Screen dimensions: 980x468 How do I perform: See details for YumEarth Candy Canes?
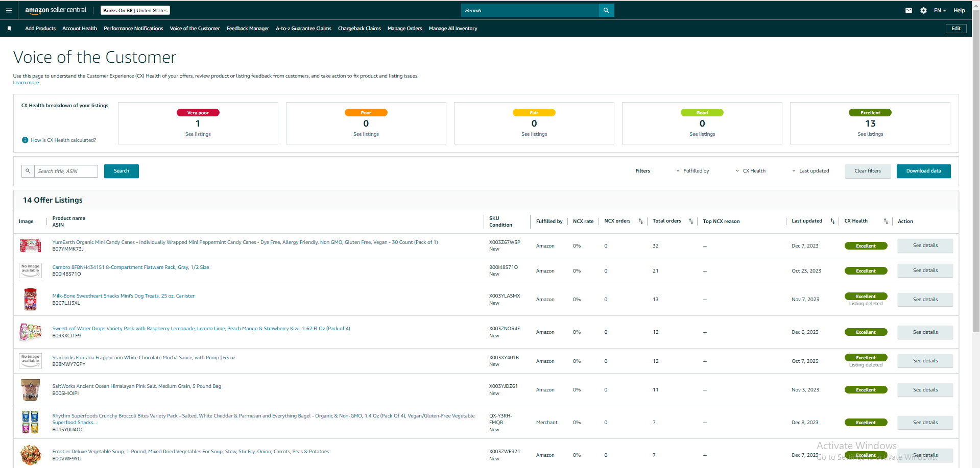[x=925, y=245]
